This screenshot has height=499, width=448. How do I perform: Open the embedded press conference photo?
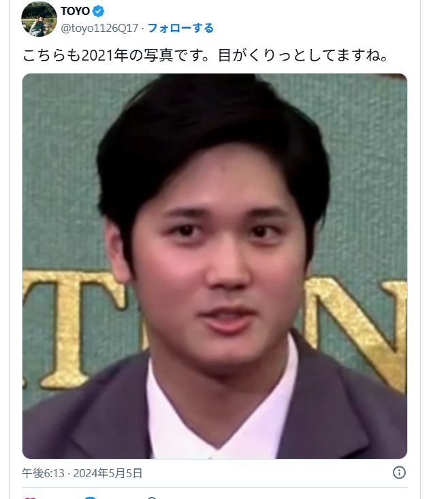(214, 266)
